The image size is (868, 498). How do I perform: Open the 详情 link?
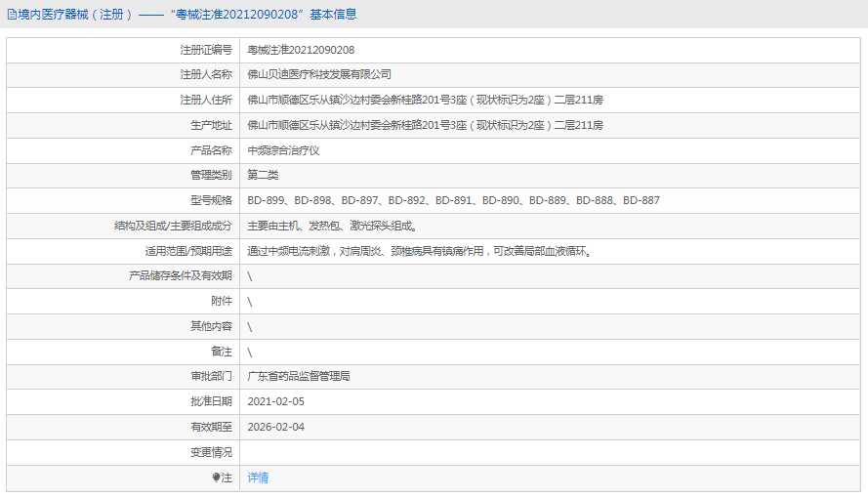click(x=258, y=477)
